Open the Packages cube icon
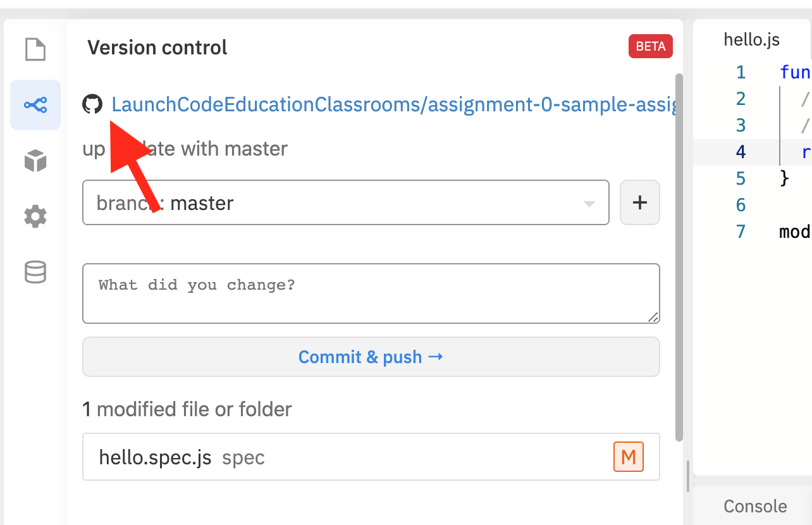The width and height of the screenshot is (812, 525). 35,161
